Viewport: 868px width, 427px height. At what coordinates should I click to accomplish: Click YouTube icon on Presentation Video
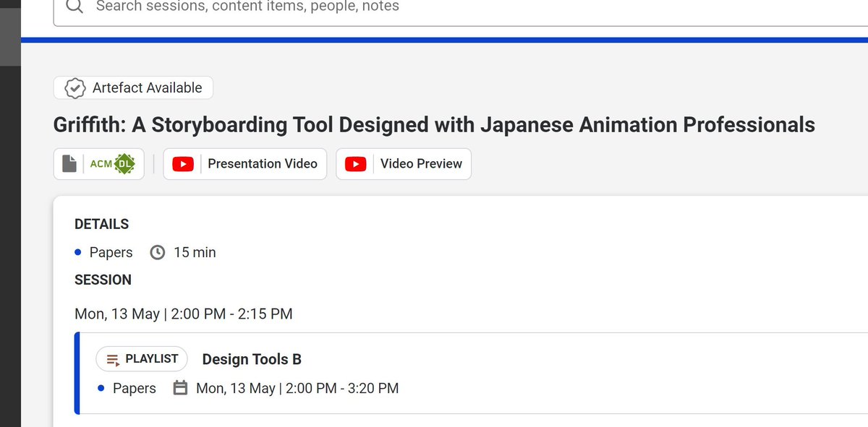click(183, 164)
